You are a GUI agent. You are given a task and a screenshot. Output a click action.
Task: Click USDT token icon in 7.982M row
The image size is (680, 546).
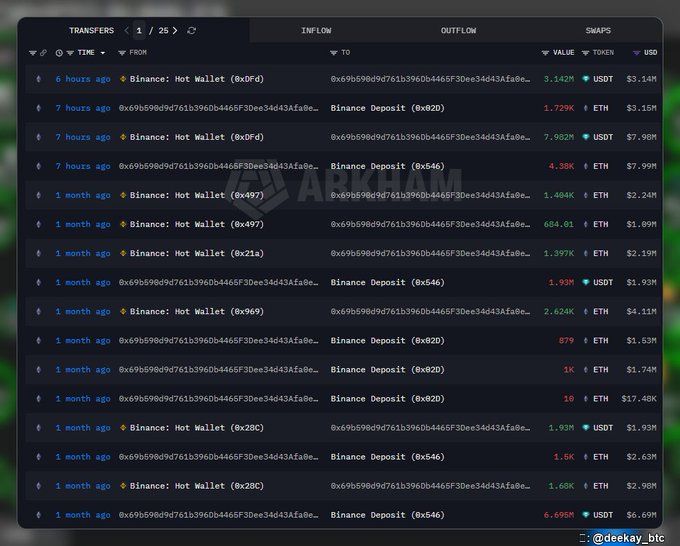[585, 137]
